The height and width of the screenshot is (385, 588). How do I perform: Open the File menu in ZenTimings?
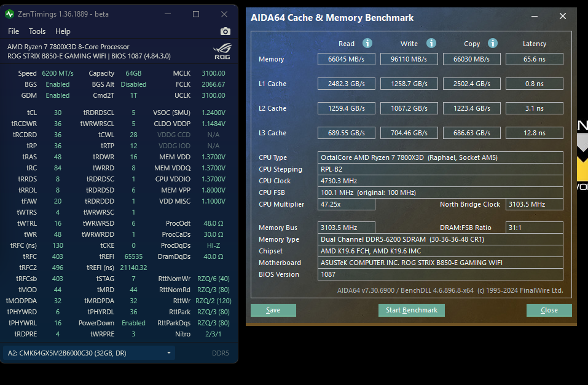(x=14, y=31)
